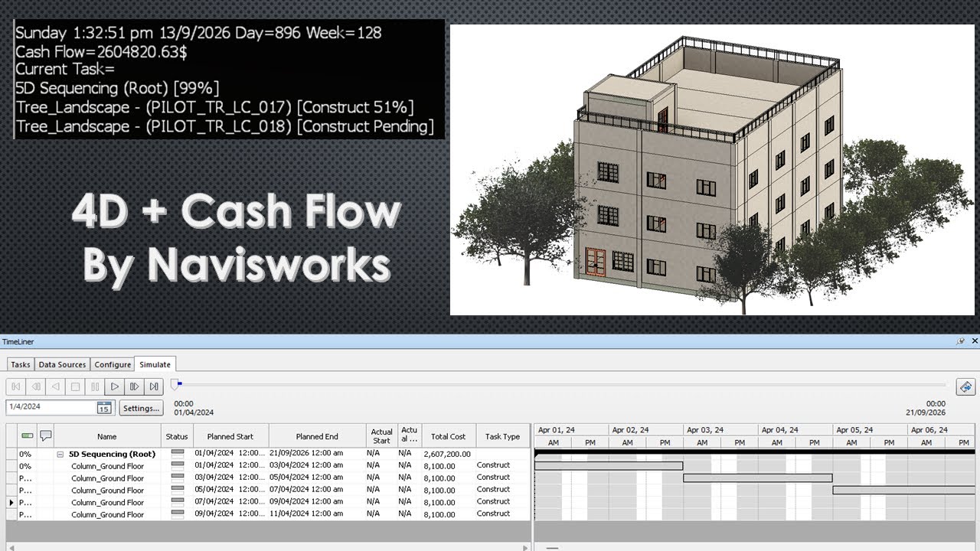Click the Cash Flow=2604820.63$ overlay text
The height and width of the screenshot is (551, 980).
click(x=101, y=52)
